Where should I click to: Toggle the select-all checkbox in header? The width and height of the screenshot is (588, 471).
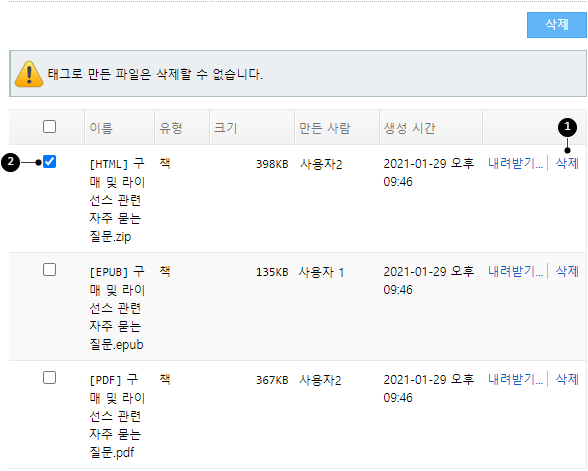point(50,127)
